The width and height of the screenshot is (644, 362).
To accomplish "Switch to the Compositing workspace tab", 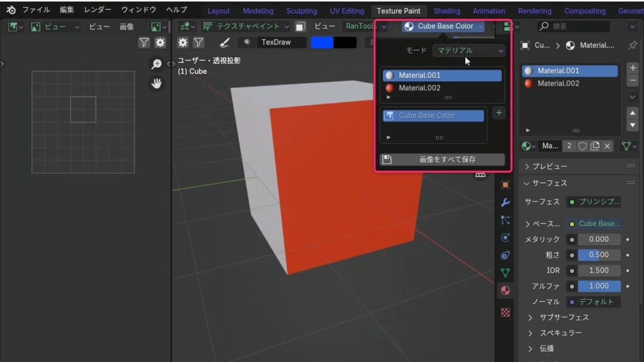I will click(584, 11).
